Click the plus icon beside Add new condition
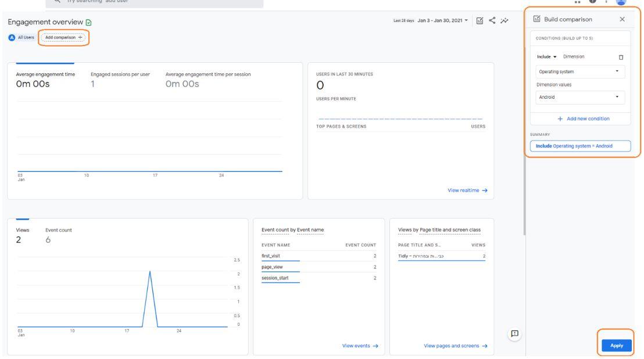Viewport: 644px width, 359px height. (560, 119)
